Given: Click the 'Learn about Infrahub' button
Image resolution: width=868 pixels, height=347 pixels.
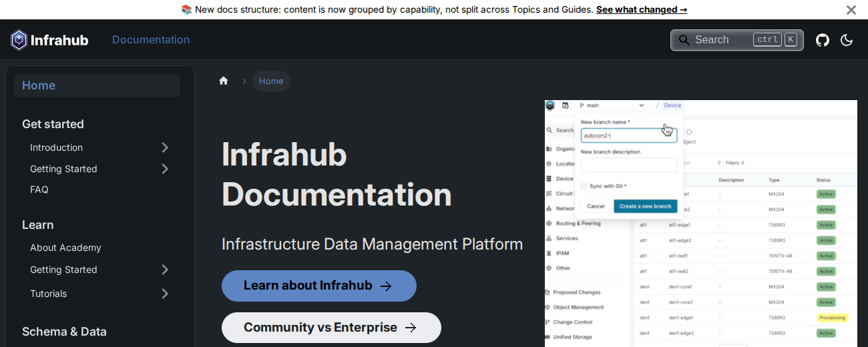Looking at the screenshot, I should [319, 286].
